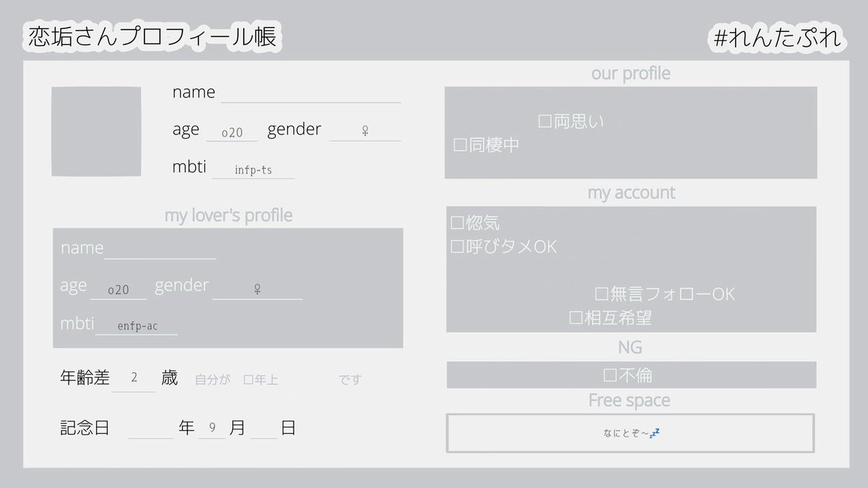Click the Free space heading
The height and width of the screenshot is (488, 868).
(629, 400)
